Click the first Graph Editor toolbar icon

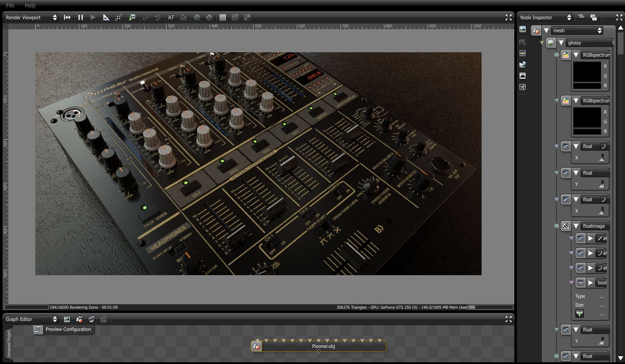tap(67, 319)
